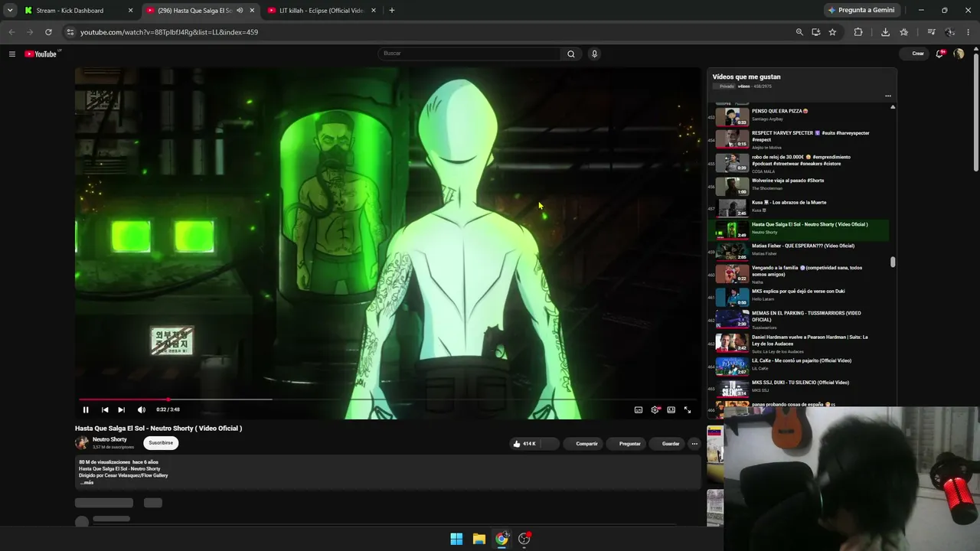Open the YouTube account avatar menu
980x551 pixels.
pyautogui.click(x=959, y=54)
